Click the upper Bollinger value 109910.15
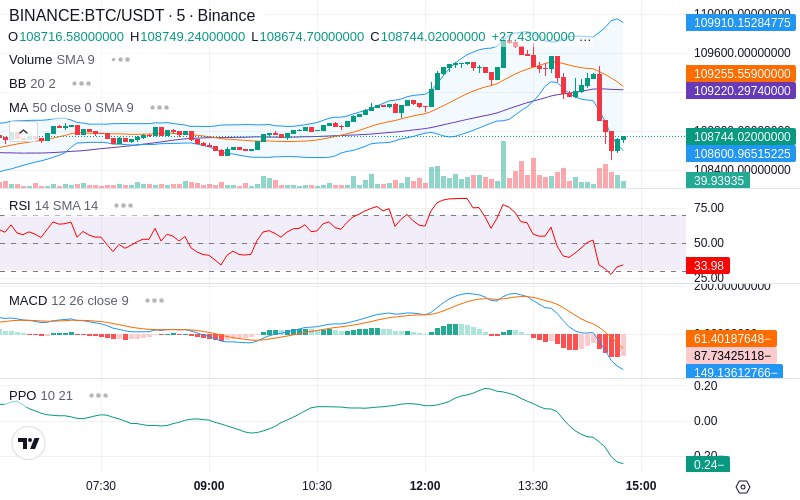This screenshot has height=500, width=800. tap(741, 22)
